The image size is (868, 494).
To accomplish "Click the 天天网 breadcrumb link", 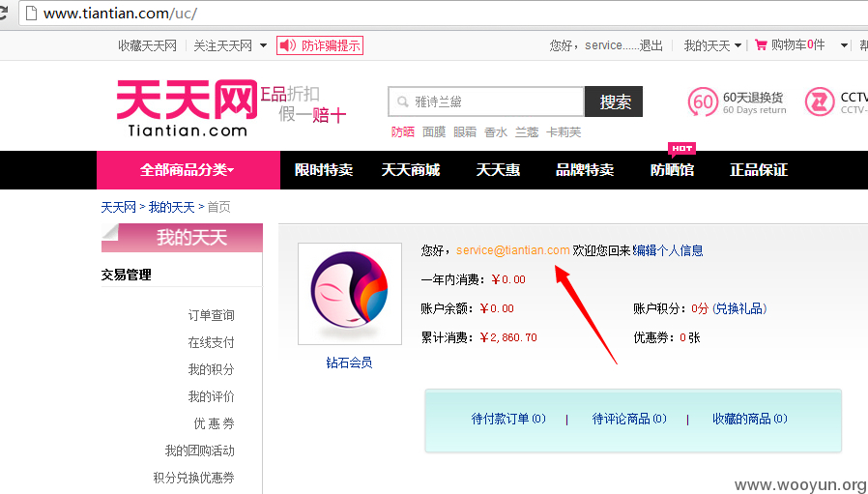I will pos(119,207).
